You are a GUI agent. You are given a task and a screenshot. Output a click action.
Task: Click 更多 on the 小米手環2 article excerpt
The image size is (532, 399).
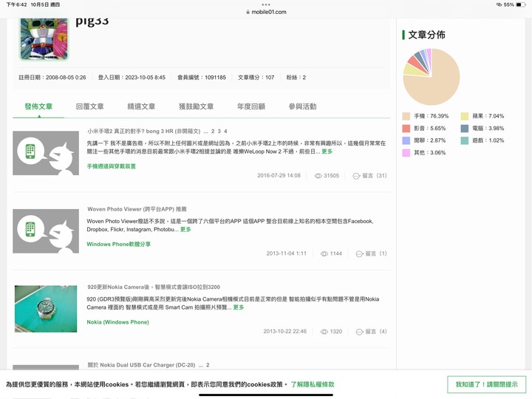click(x=327, y=151)
